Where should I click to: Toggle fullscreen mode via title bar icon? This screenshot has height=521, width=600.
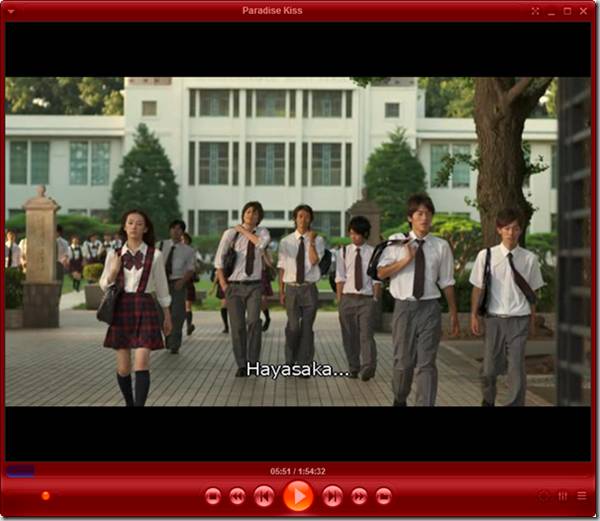click(x=535, y=11)
